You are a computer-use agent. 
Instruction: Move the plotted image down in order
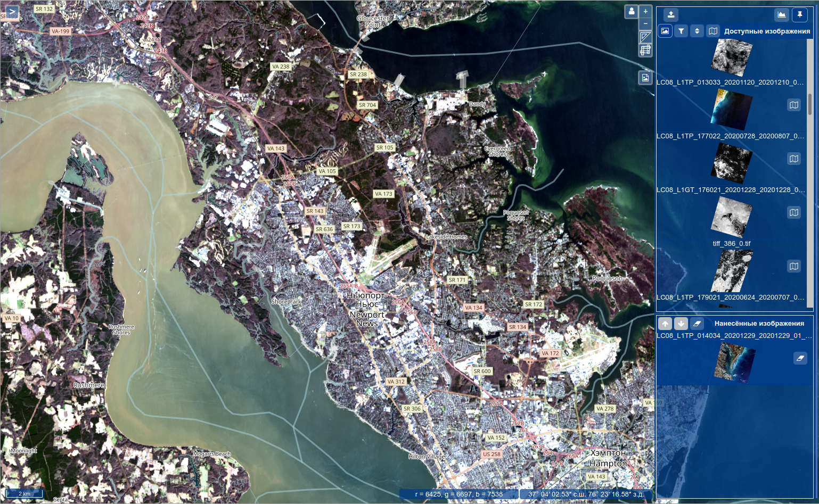(681, 323)
